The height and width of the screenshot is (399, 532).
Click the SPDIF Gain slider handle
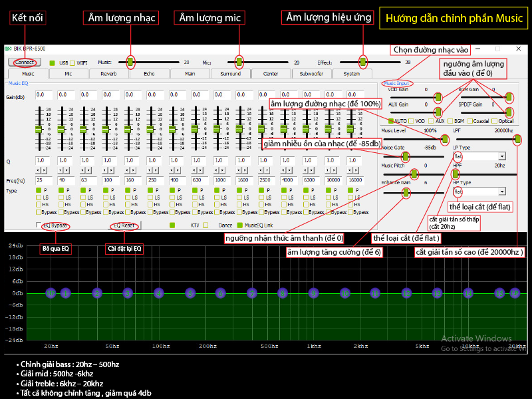[509, 112]
